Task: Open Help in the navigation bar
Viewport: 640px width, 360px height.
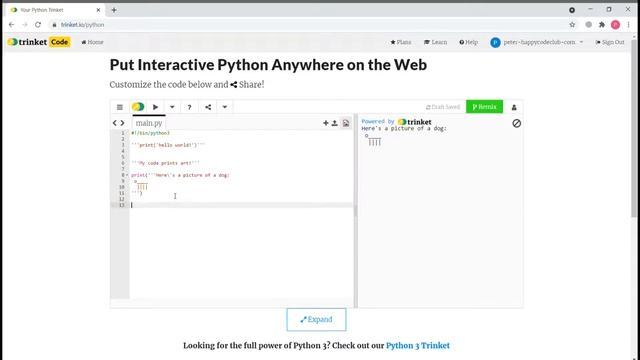Action: pos(468,42)
